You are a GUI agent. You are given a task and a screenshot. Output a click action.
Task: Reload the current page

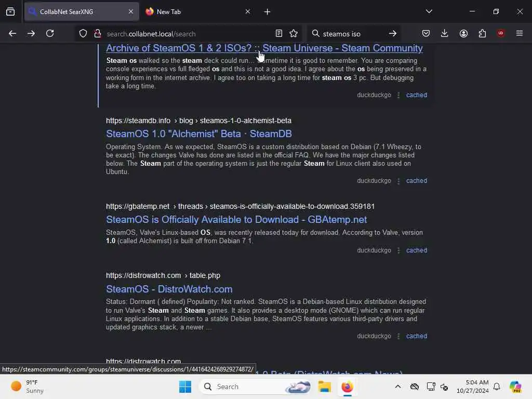coord(50,33)
